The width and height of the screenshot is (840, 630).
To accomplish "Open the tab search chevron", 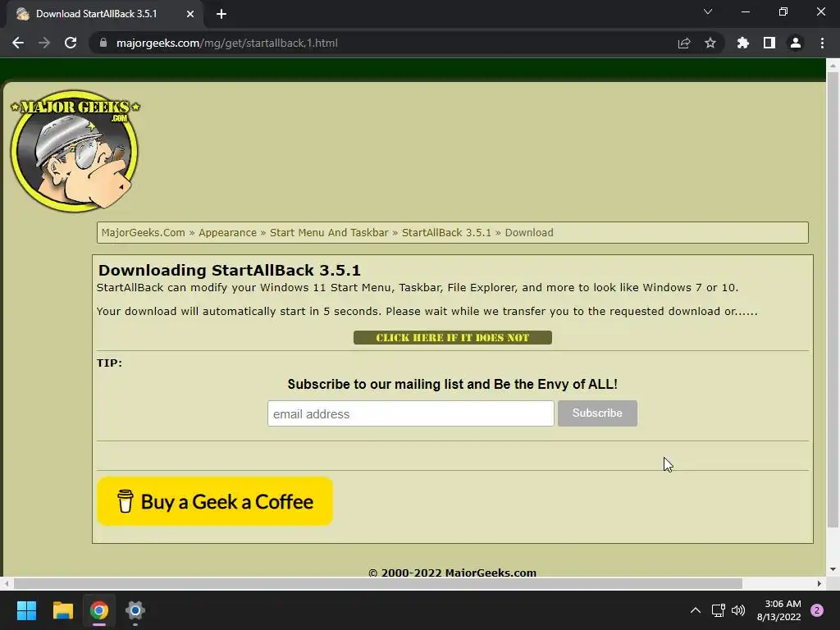I will (708, 11).
